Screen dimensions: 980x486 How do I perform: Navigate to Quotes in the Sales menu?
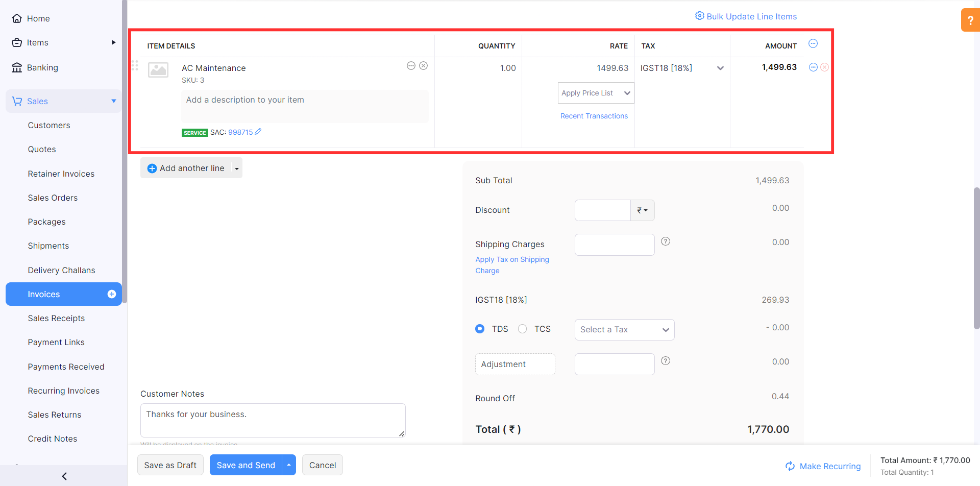(41, 149)
